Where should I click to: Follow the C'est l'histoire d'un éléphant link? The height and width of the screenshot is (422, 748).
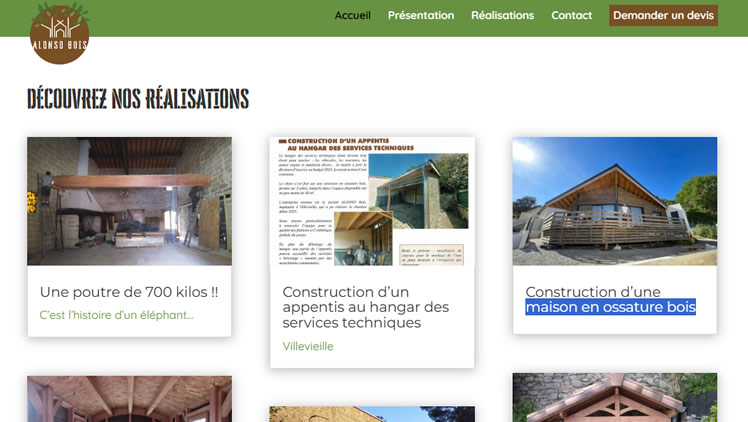point(116,315)
